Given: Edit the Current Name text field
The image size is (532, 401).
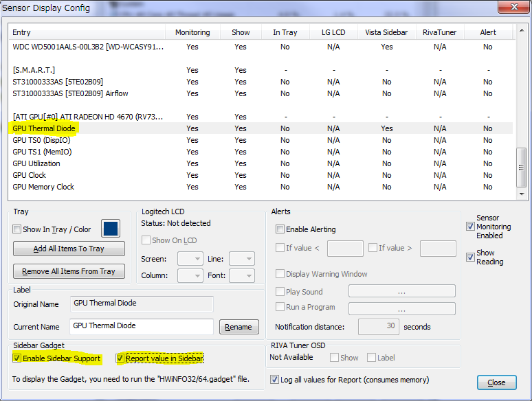Looking at the screenshot, I should [142, 326].
